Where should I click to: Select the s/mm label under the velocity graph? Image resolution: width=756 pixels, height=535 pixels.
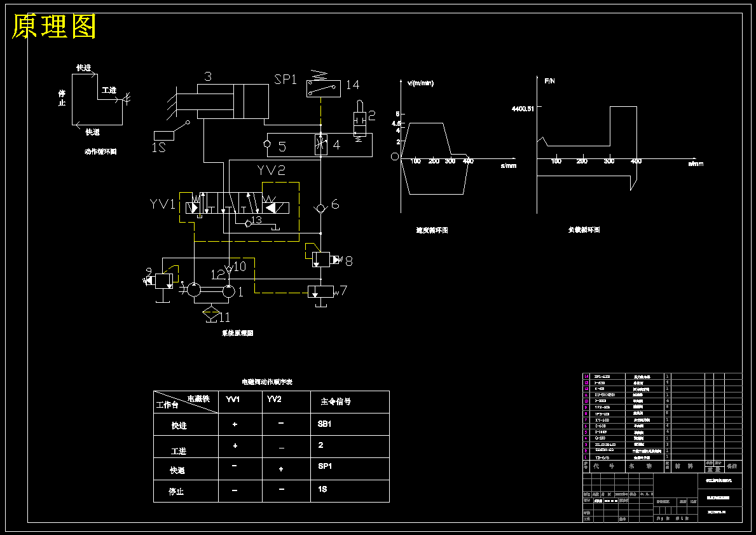pyautogui.click(x=509, y=165)
